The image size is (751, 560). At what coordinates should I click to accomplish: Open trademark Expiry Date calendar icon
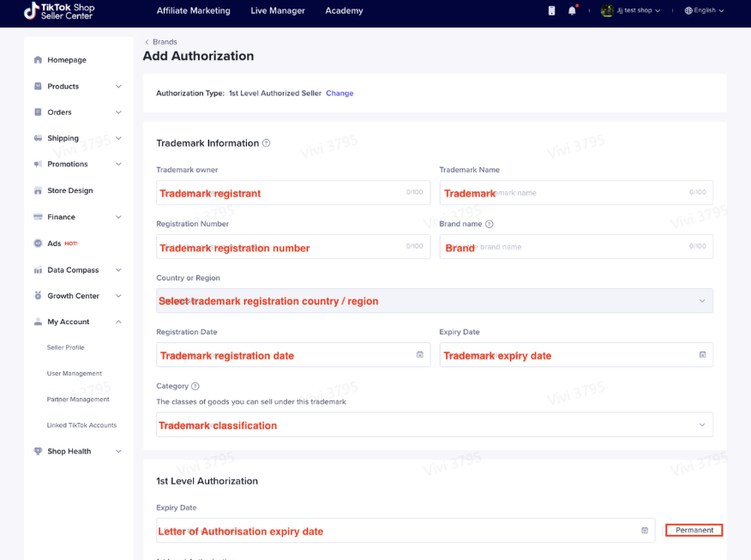(x=702, y=354)
